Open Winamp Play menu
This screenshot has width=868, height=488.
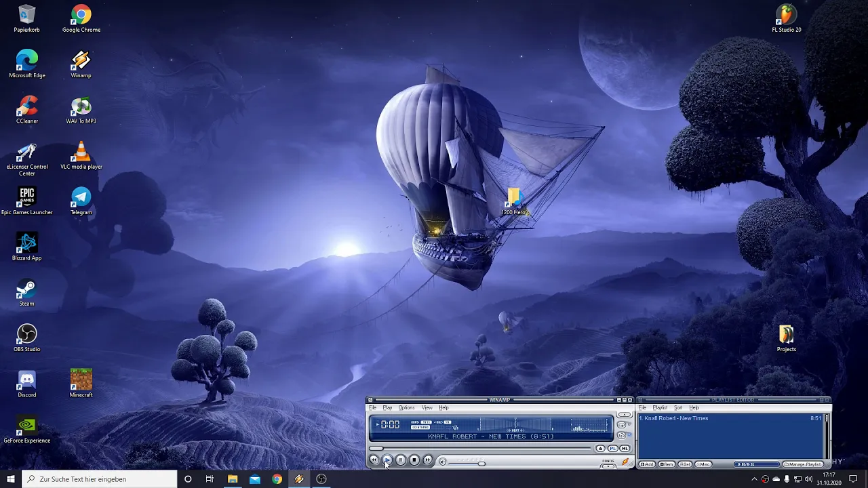point(387,407)
